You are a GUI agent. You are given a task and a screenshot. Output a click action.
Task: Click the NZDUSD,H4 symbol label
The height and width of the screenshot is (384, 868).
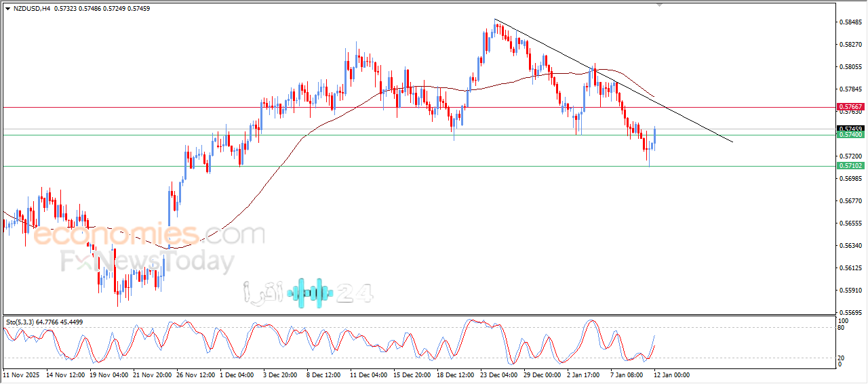tap(31, 8)
